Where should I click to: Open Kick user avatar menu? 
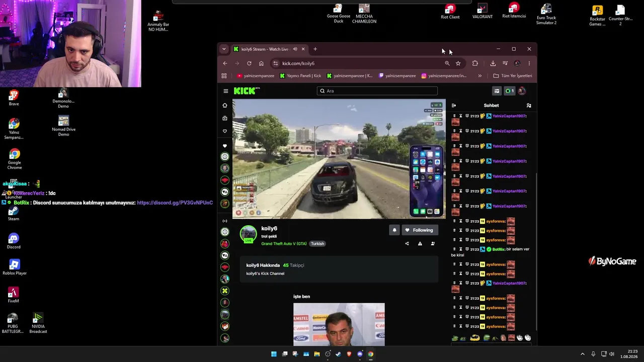pyautogui.click(x=522, y=91)
